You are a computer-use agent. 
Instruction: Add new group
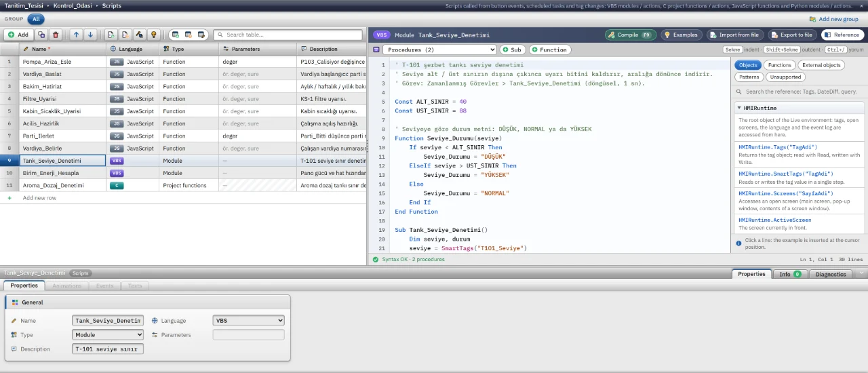pos(833,19)
